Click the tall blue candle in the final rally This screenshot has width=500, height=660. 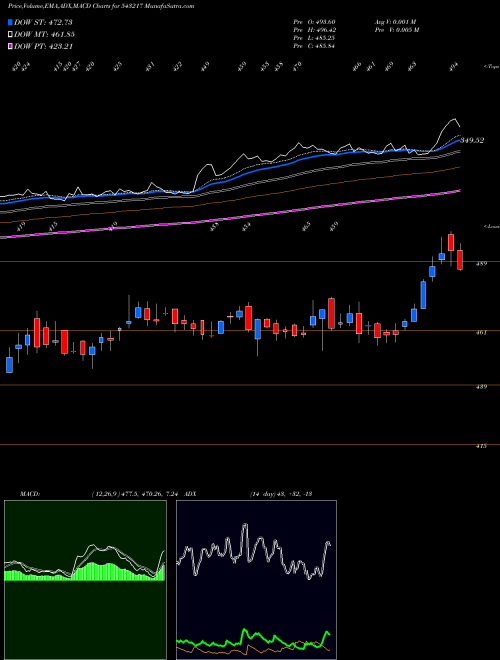(423, 295)
